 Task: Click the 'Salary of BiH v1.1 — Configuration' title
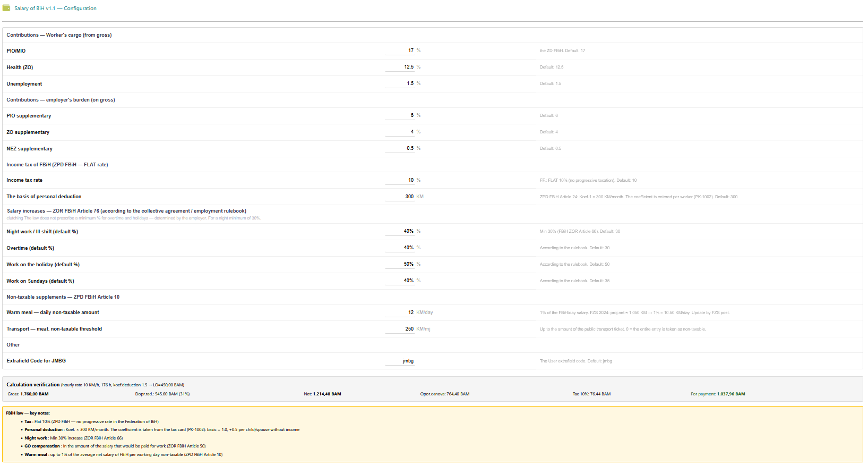tap(55, 9)
